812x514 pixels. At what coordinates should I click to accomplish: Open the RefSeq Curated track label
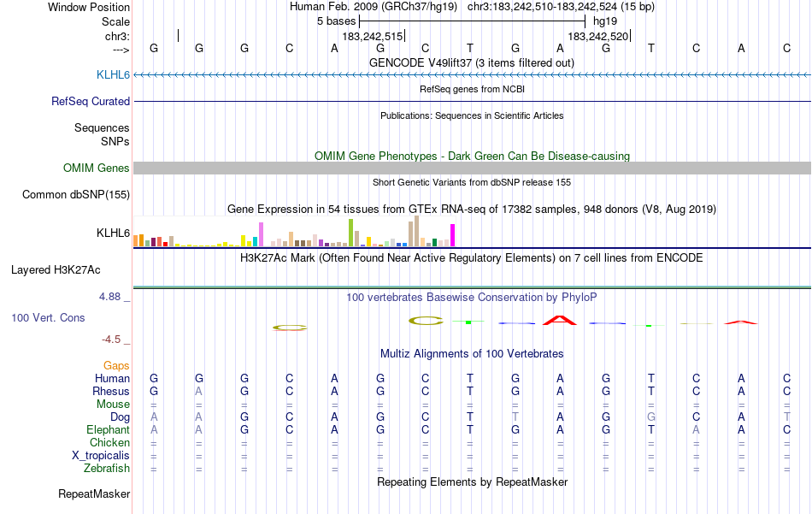[91, 102]
